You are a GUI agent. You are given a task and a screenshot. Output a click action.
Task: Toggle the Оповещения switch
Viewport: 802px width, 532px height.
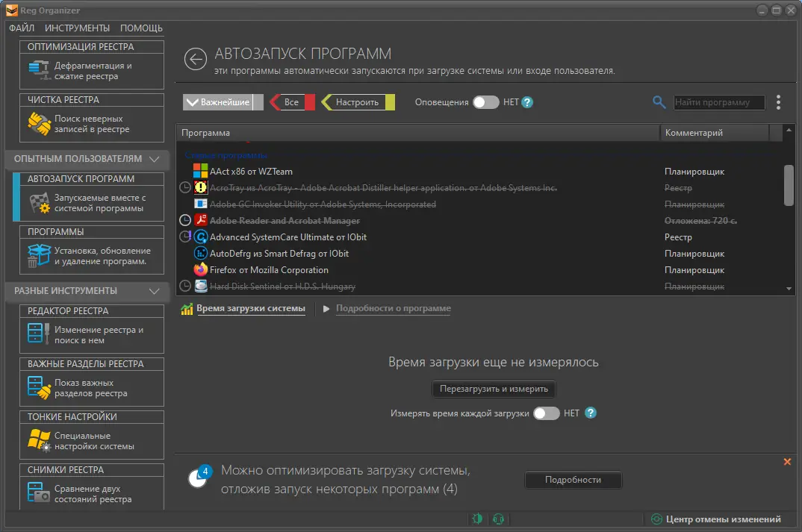coord(485,102)
